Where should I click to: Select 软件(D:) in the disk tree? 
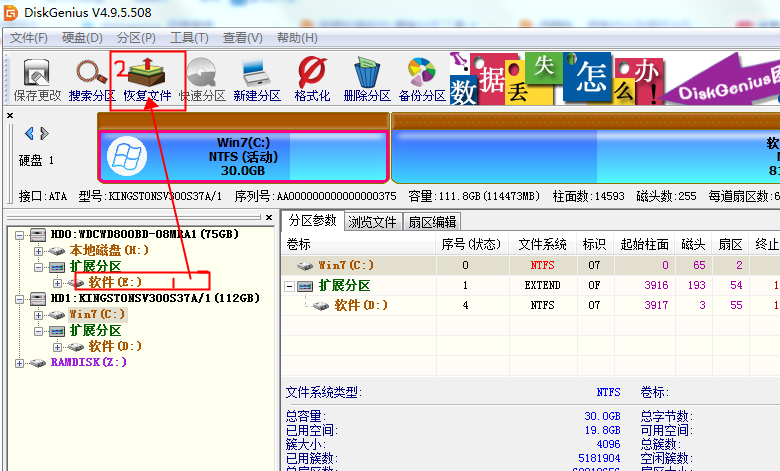click(x=115, y=346)
